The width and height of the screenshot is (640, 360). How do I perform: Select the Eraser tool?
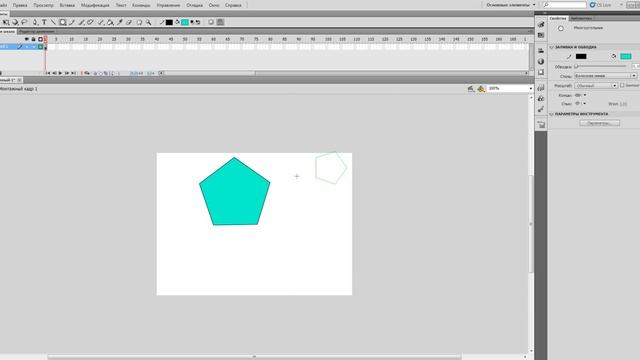tap(129, 22)
